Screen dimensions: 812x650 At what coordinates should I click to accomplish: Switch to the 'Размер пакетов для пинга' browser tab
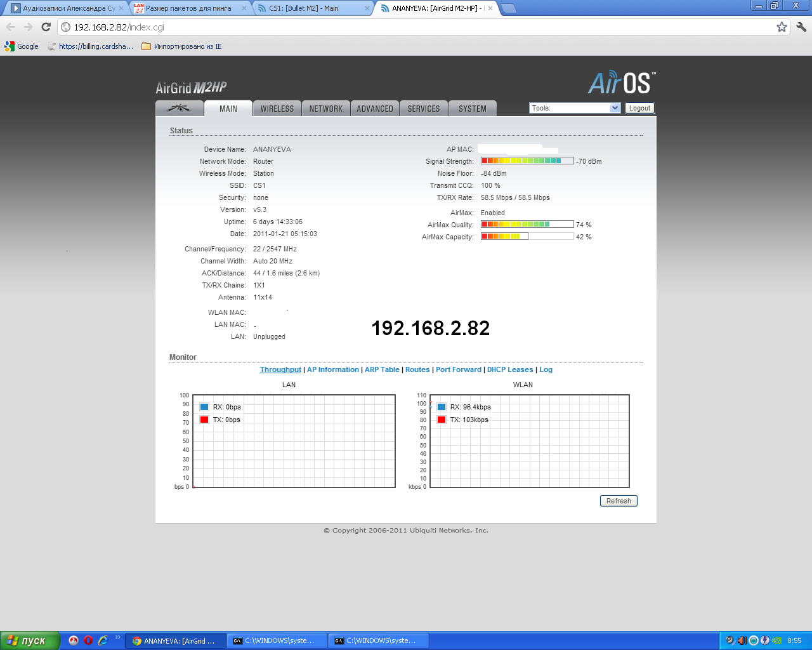[x=188, y=8]
